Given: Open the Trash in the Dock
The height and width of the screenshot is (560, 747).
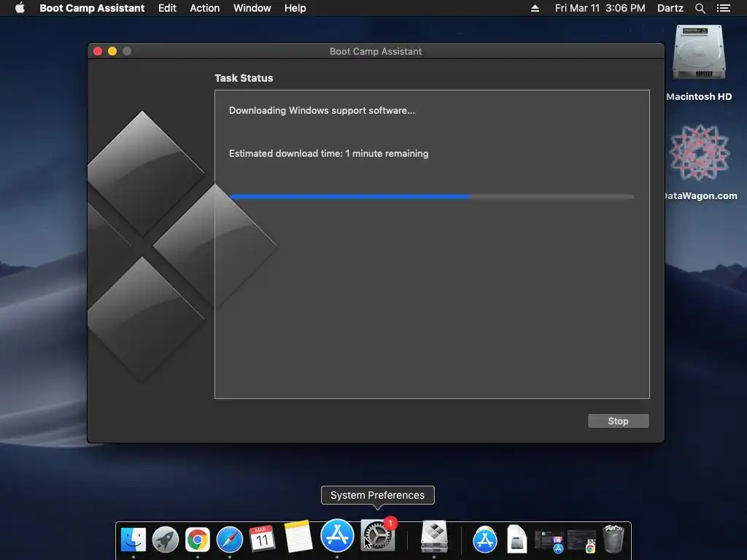Looking at the screenshot, I should (614, 539).
